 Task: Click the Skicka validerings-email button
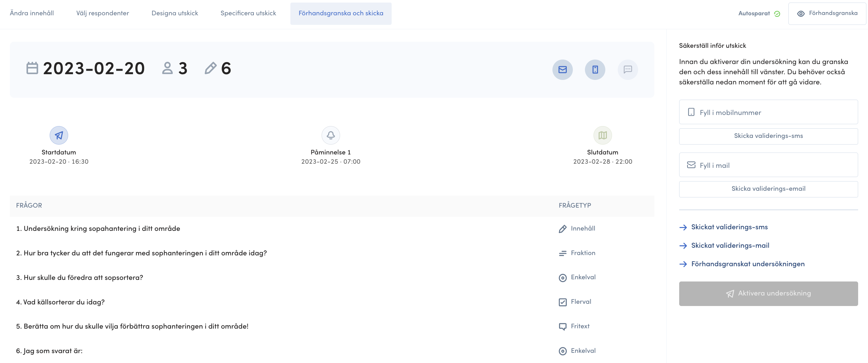pos(768,189)
